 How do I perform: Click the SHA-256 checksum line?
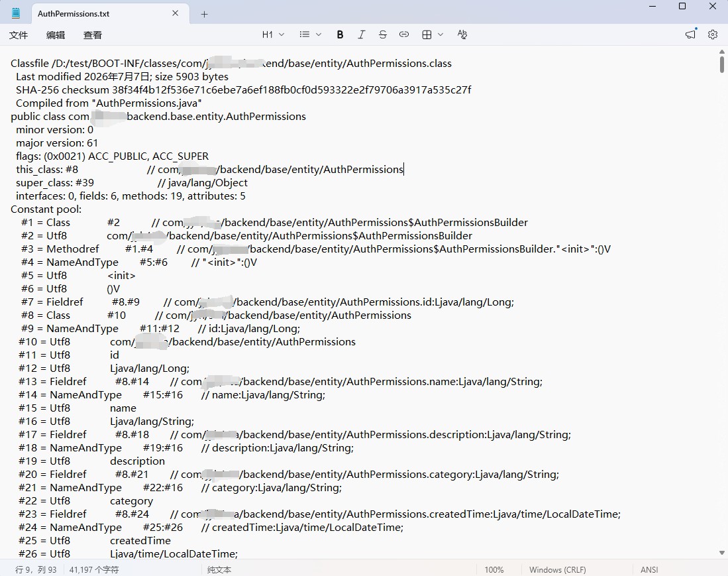coord(243,89)
